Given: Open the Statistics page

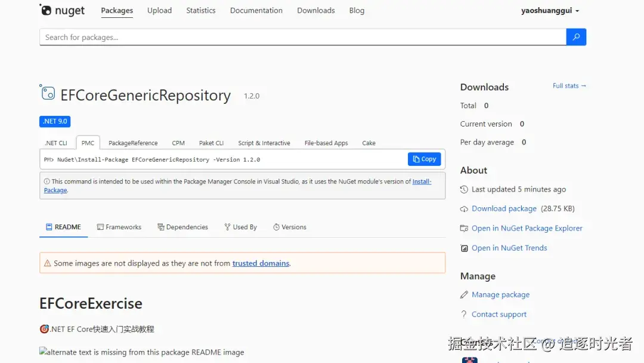Looking at the screenshot, I should pos(201,10).
